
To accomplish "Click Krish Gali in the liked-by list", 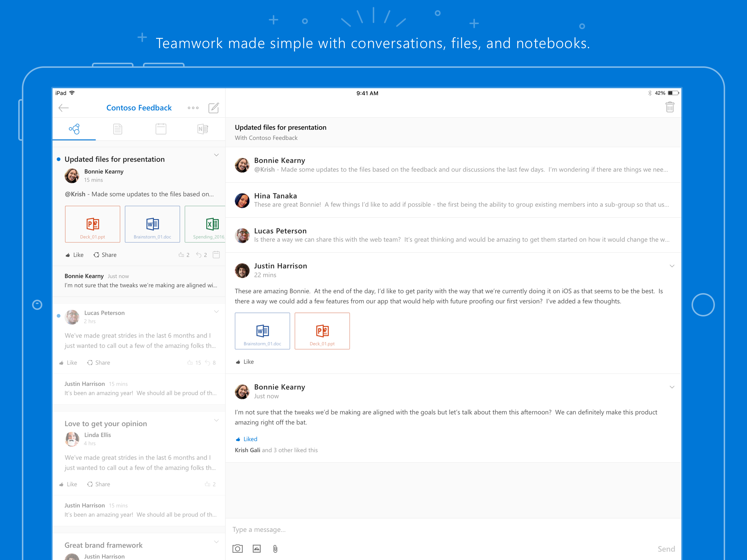I will (x=248, y=450).
